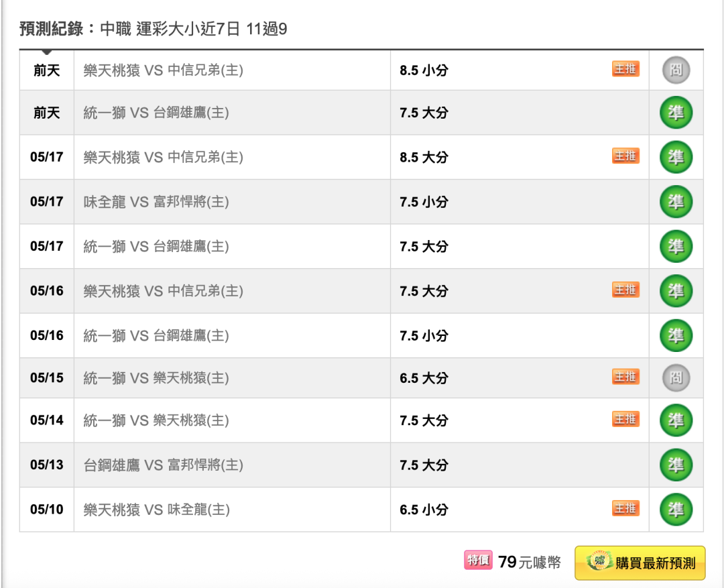Click the green 準 icon in the 05/10 row
The height and width of the screenshot is (588, 724).
(676, 510)
